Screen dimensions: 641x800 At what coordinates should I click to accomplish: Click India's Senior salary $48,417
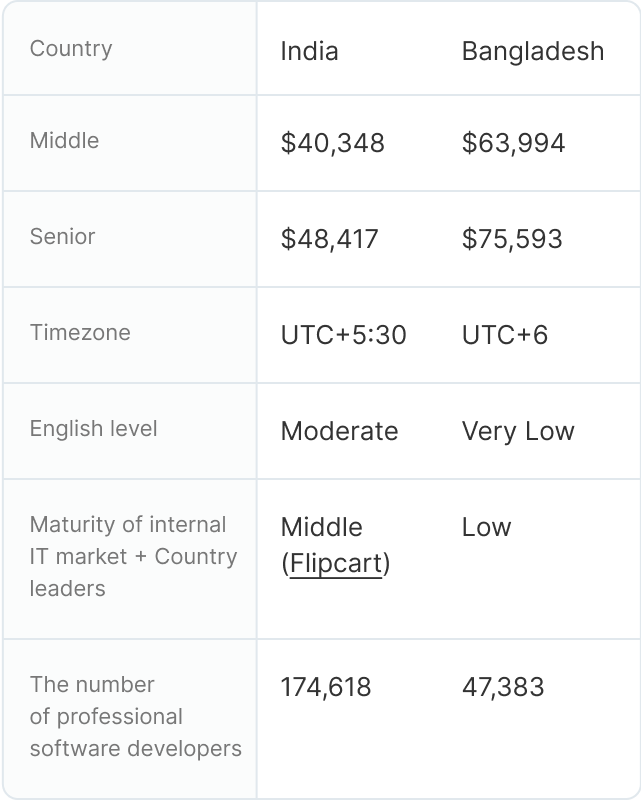pos(330,239)
